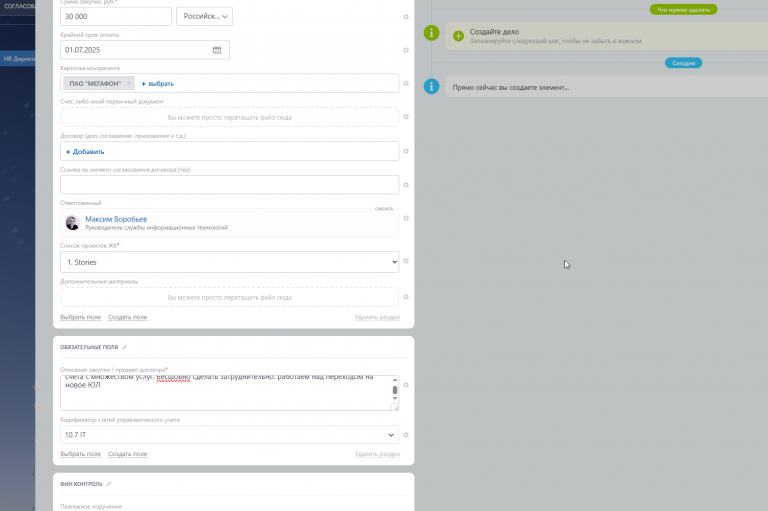Click Максим Воробьев avatar photo
The height and width of the screenshot is (511, 768).
click(72, 223)
